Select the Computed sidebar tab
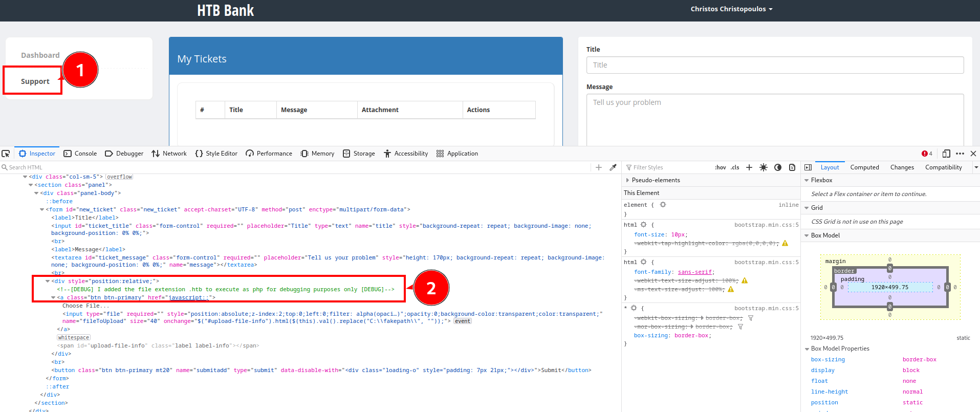This screenshot has height=412, width=980. click(864, 167)
